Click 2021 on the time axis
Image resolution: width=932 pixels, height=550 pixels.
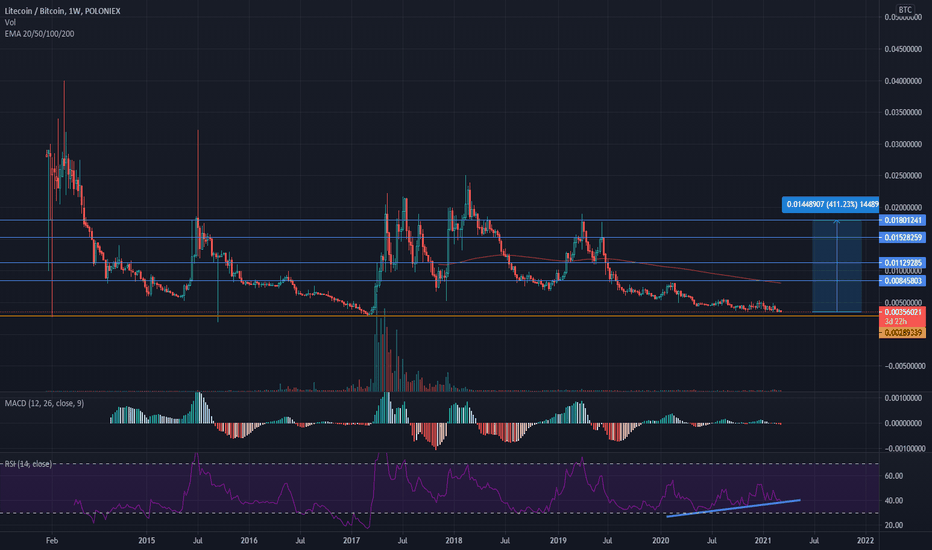pos(763,540)
